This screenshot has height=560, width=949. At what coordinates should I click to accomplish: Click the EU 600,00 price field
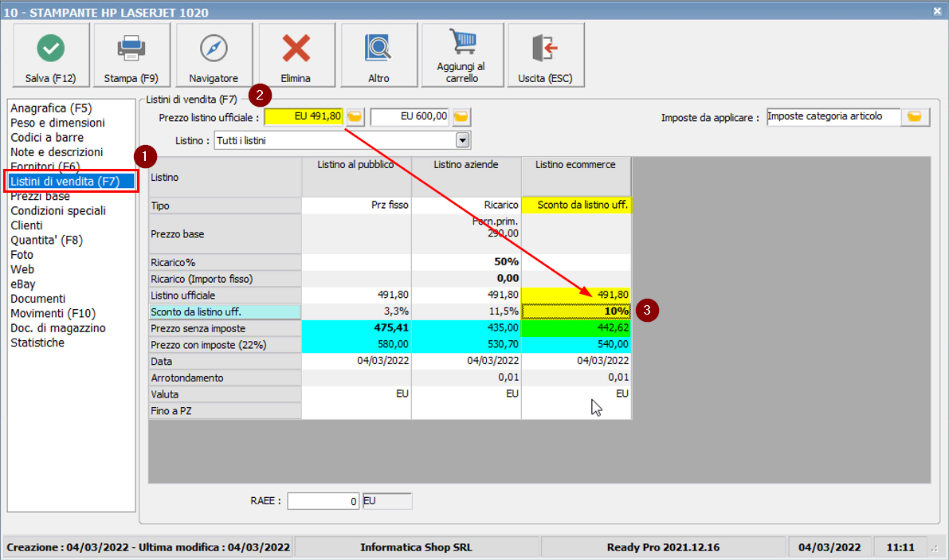click(410, 117)
